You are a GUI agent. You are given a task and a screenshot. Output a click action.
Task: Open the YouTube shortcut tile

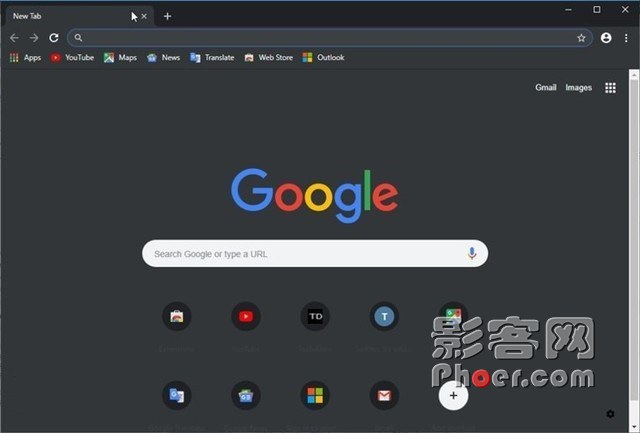[246, 316]
